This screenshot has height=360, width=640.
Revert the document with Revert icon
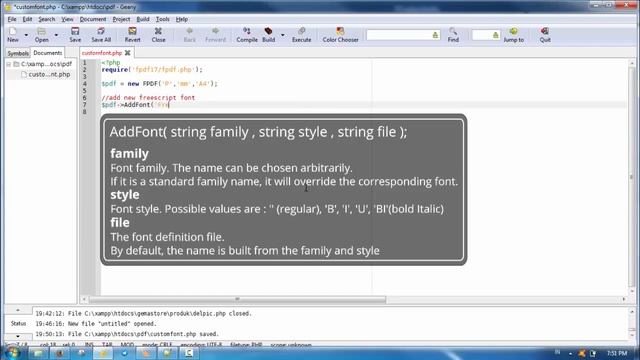(132, 35)
